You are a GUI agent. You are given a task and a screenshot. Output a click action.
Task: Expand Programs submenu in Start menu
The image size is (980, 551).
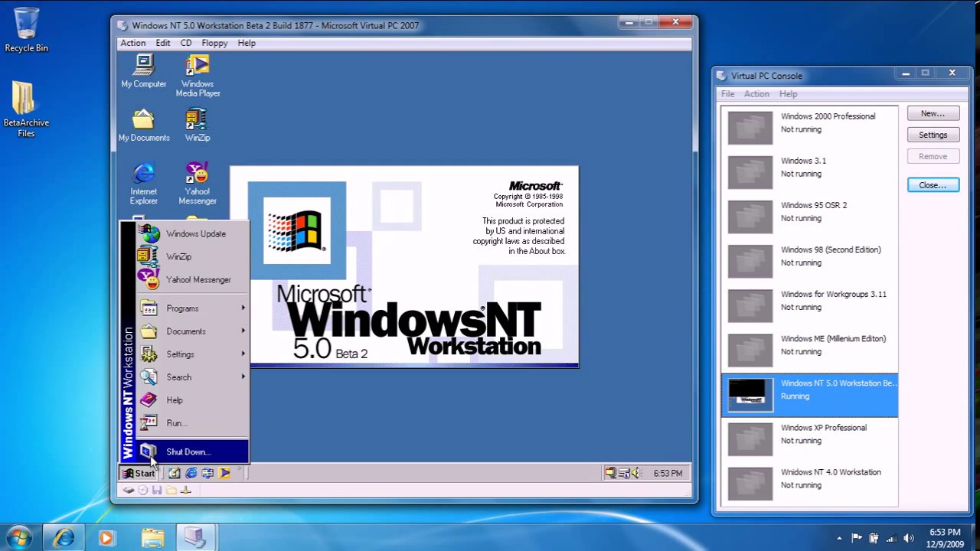(x=192, y=308)
